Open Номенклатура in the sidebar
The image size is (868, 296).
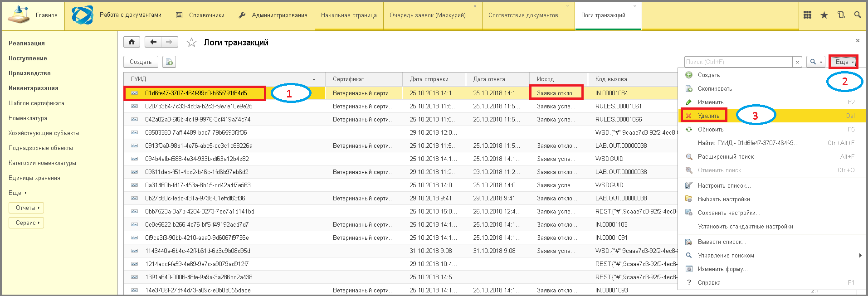pyautogui.click(x=28, y=118)
